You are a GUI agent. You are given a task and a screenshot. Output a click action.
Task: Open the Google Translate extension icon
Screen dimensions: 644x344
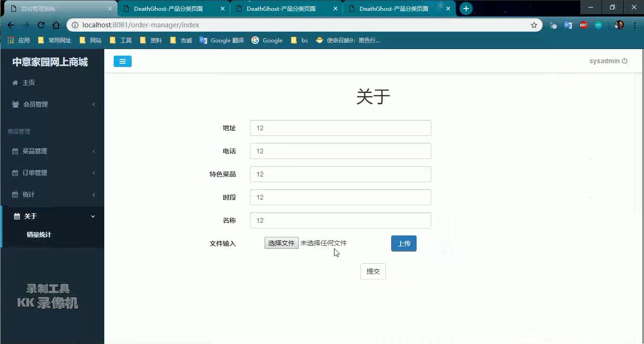coord(568,25)
